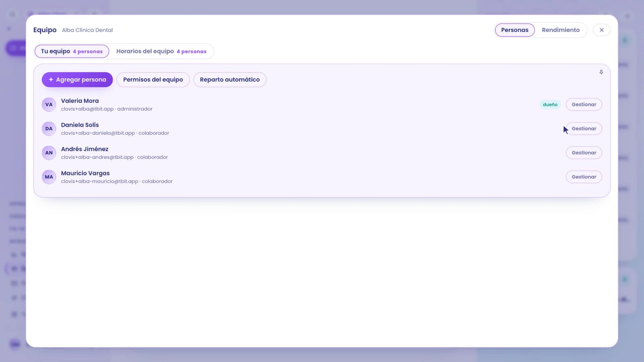
Task: Click the MA avatar for Mauricio Vargas
Action: [x=49, y=177]
